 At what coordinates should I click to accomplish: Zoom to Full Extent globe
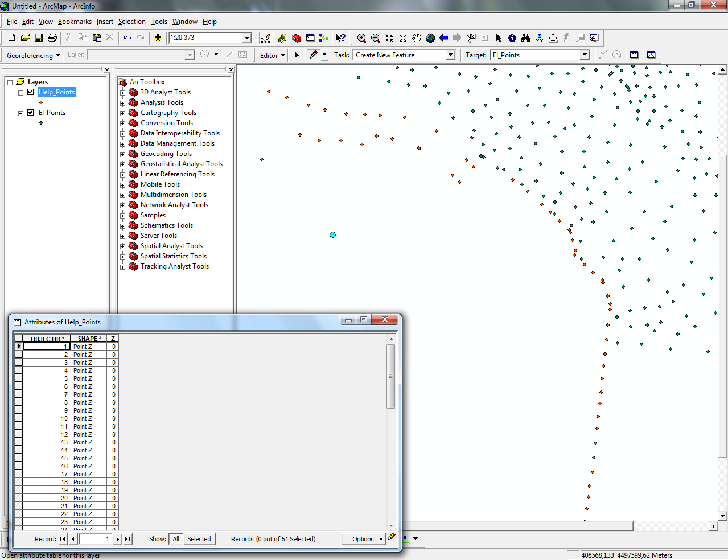coord(430,38)
